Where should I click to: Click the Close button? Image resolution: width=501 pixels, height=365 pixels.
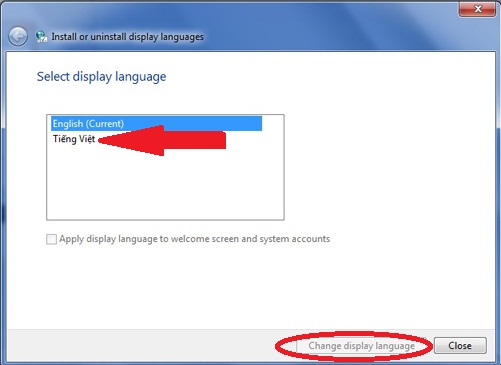pos(460,346)
